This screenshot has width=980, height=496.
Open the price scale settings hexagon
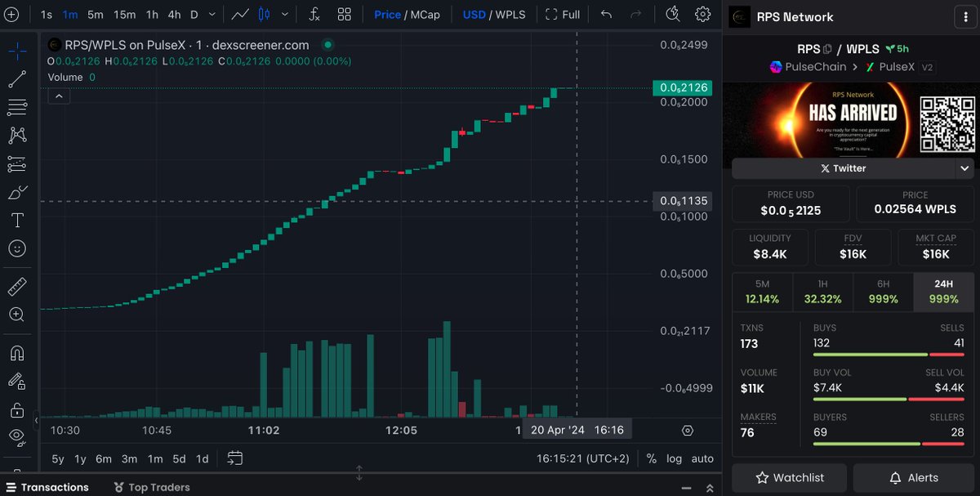pos(688,431)
